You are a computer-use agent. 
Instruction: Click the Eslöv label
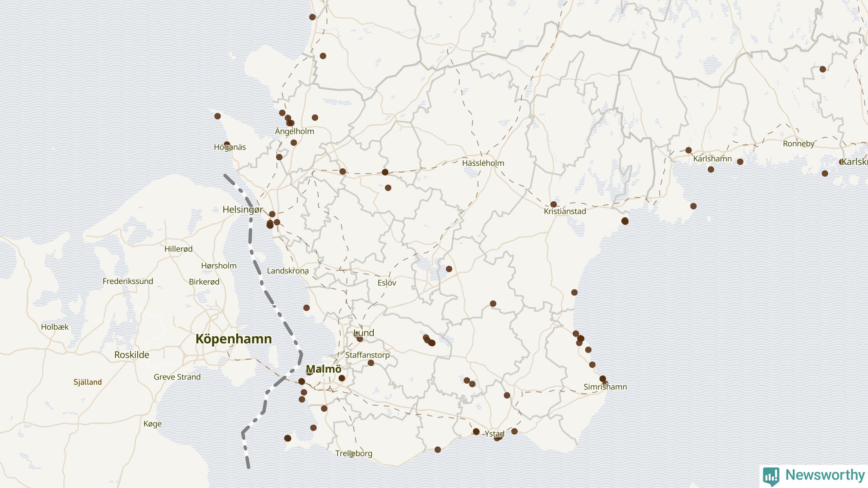pyautogui.click(x=387, y=283)
